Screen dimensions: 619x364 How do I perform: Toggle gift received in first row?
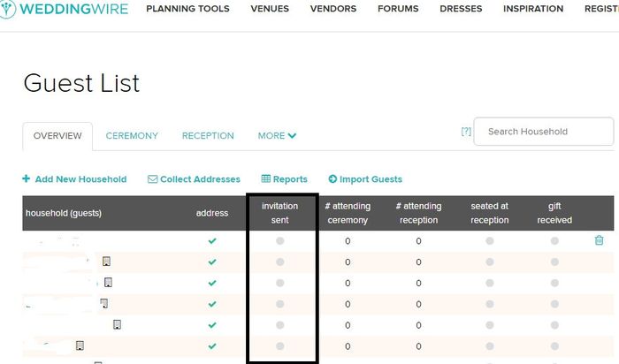[554, 240]
